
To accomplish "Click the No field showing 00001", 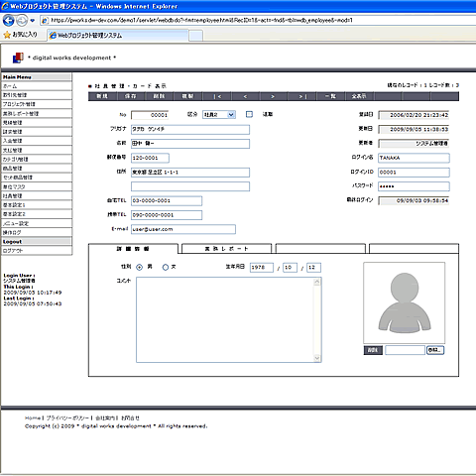I will (150, 115).
